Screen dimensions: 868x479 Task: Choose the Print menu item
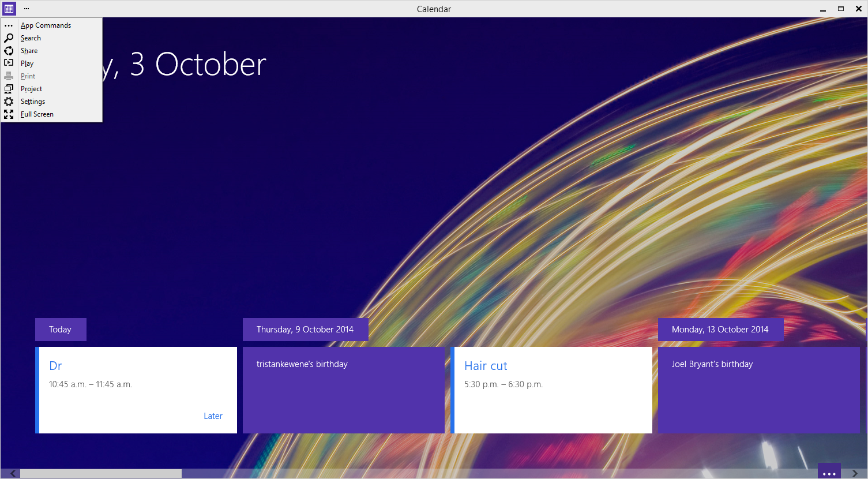28,76
